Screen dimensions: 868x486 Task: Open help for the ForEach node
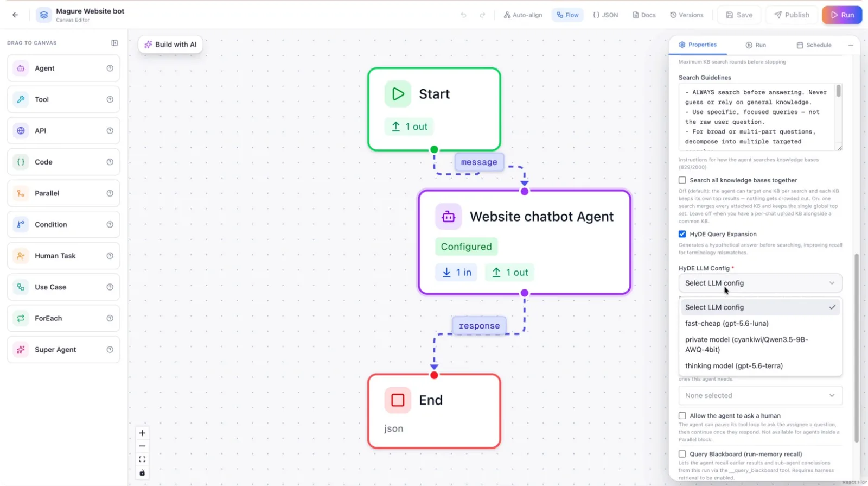110,318
